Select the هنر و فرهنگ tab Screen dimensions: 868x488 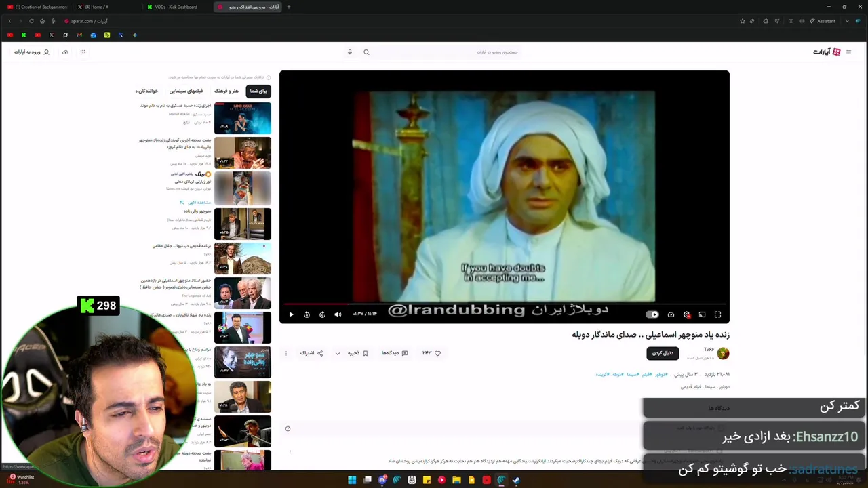point(226,91)
